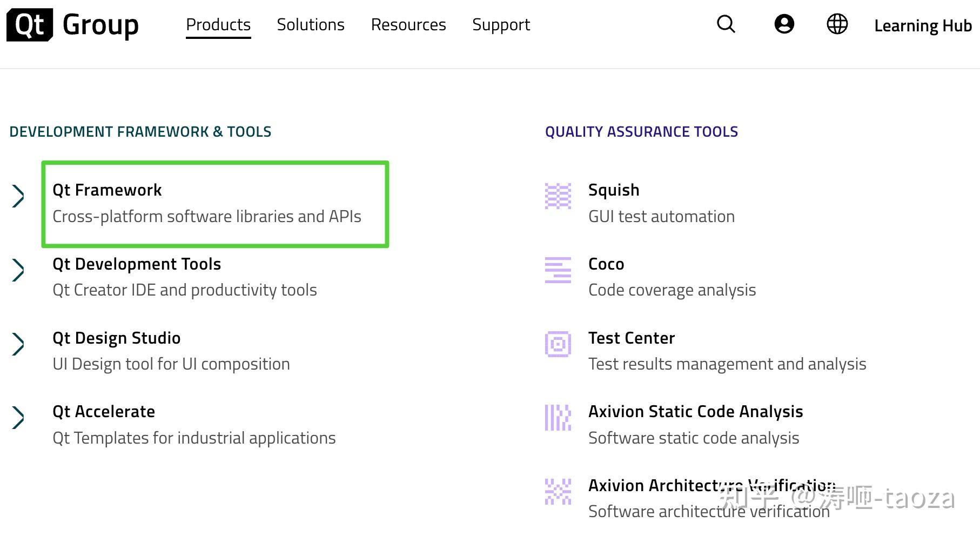
Task: Open the Products menu
Action: coord(218,25)
